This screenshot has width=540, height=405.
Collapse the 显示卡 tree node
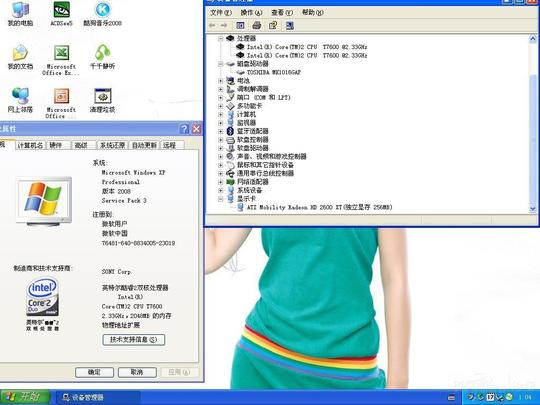(x=221, y=199)
